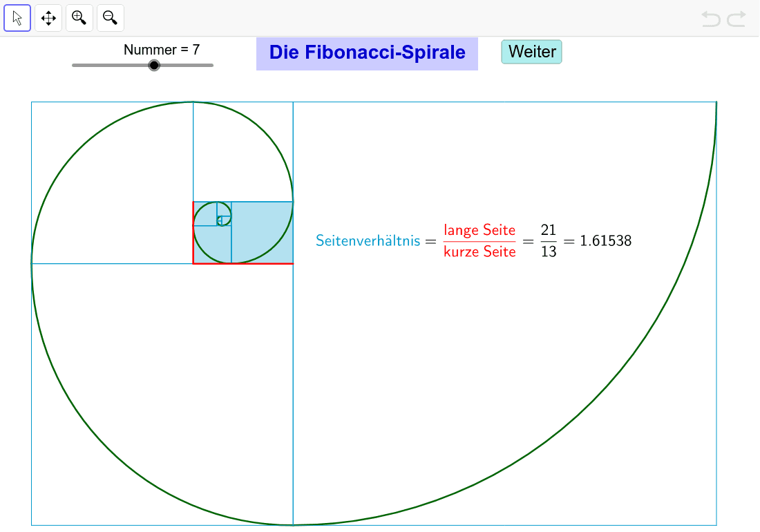The image size is (760, 532).
Task: Choose the Zoom Out magnifier tool
Action: (110, 18)
